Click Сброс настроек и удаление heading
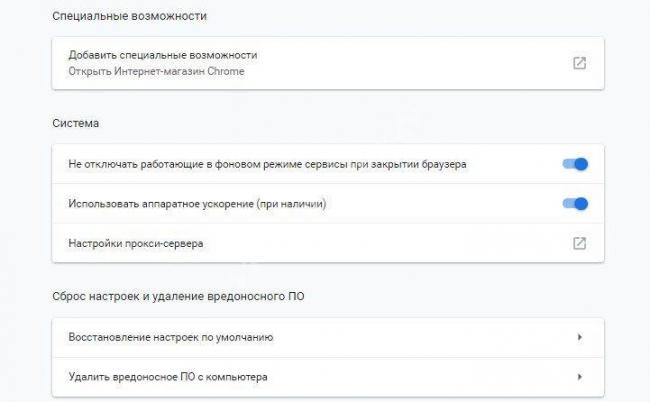Image resolution: width=650 pixels, height=402 pixels. 178,296
